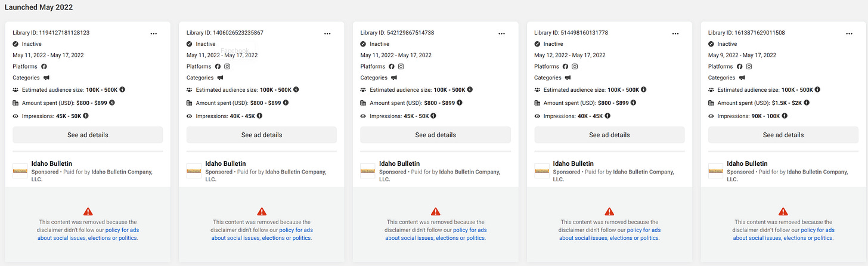The height and width of the screenshot is (266, 868).
Task: Click Idaho Bulletin page name in ad 1406026523235867
Action: tap(225, 163)
